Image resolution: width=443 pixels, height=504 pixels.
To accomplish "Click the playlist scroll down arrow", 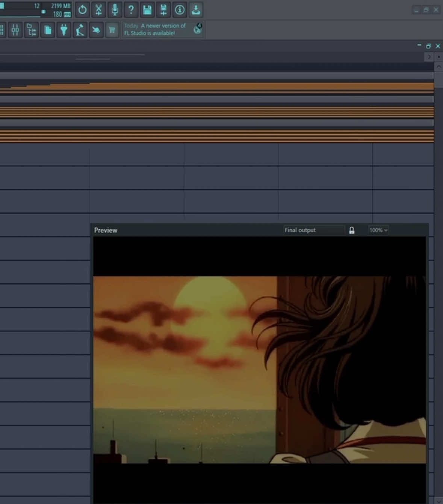I will click(438, 500).
